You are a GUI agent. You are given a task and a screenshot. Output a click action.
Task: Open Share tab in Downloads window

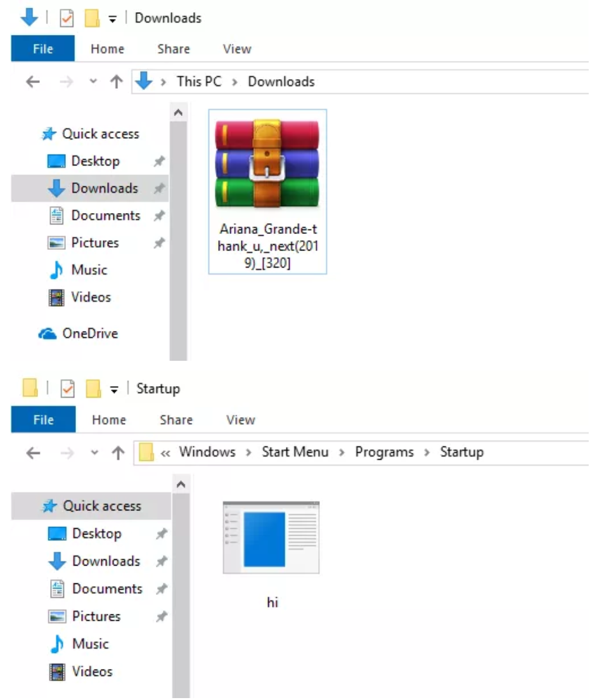pyautogui.click(x=173, y=49)
